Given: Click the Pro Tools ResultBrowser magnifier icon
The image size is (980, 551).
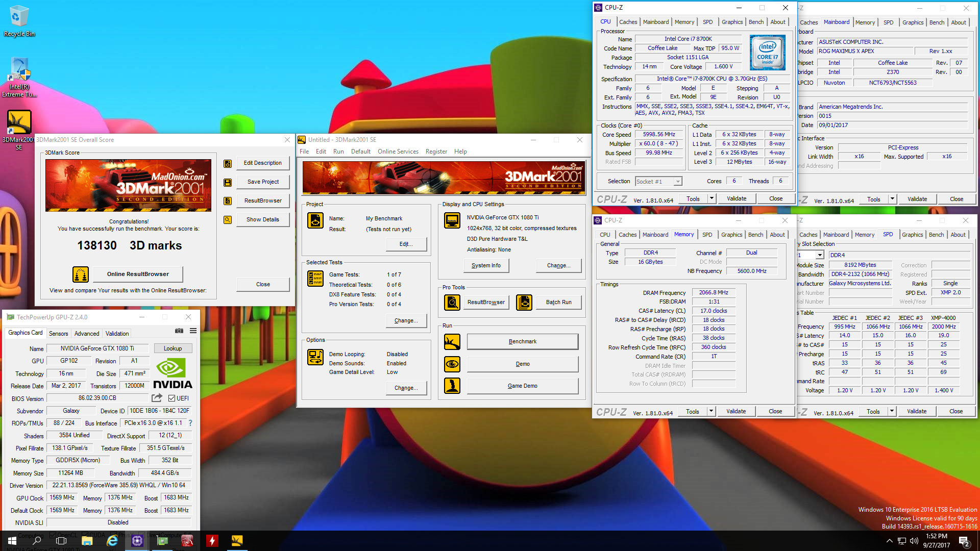Looking at the screenshot, I should click(452, 303).
